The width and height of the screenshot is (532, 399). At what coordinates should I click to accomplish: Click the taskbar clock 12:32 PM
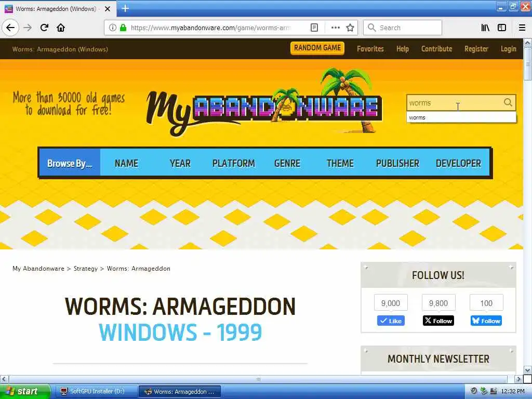(513, 391)
